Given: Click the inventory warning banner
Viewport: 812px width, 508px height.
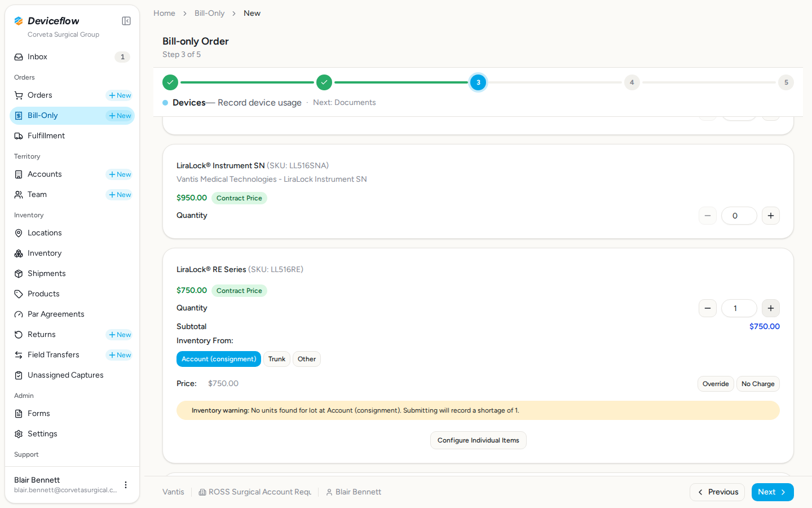Looking at the screenshot, I should 478,410.
